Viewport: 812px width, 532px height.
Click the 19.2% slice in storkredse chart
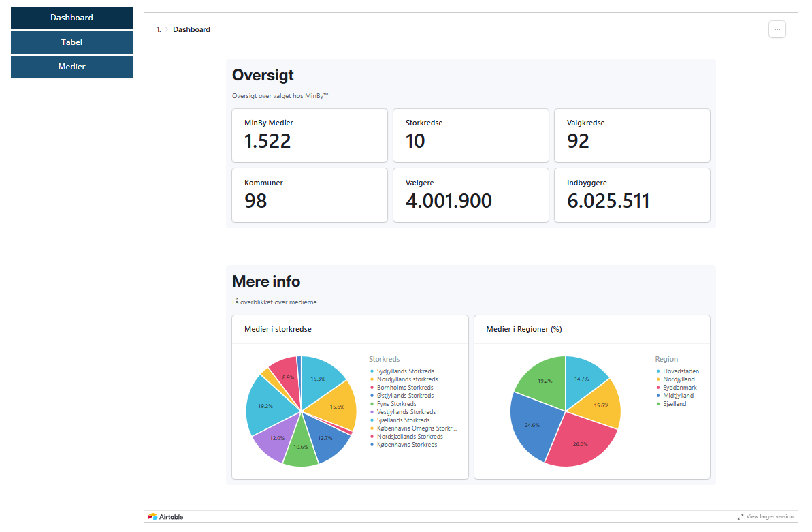tap(267, 406)
